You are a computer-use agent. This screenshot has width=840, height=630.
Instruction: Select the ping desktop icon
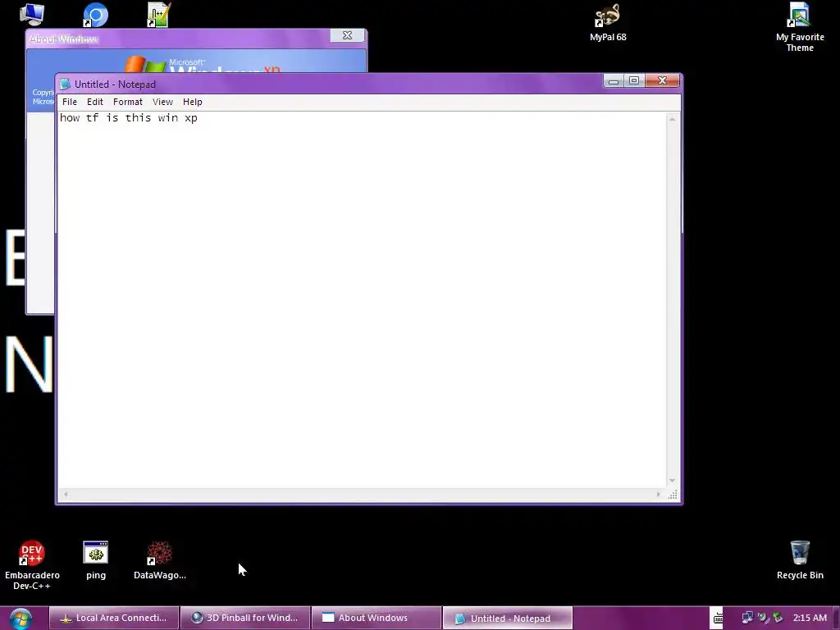96,560
